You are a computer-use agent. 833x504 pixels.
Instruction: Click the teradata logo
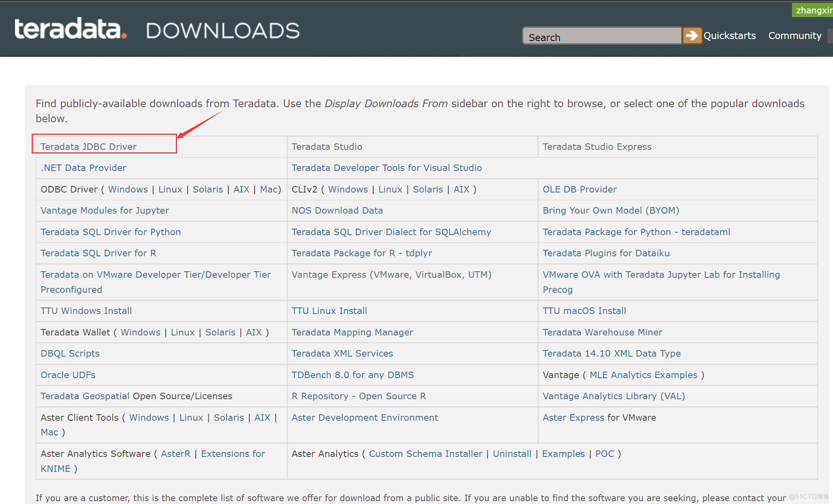[71, 28]
